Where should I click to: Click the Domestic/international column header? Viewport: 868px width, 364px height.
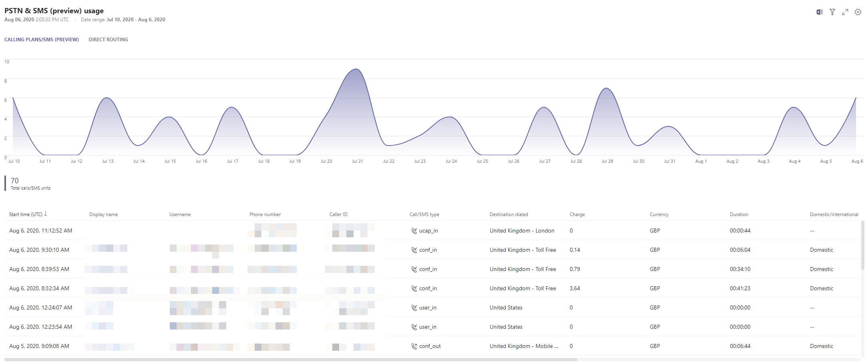pos(834,214)
